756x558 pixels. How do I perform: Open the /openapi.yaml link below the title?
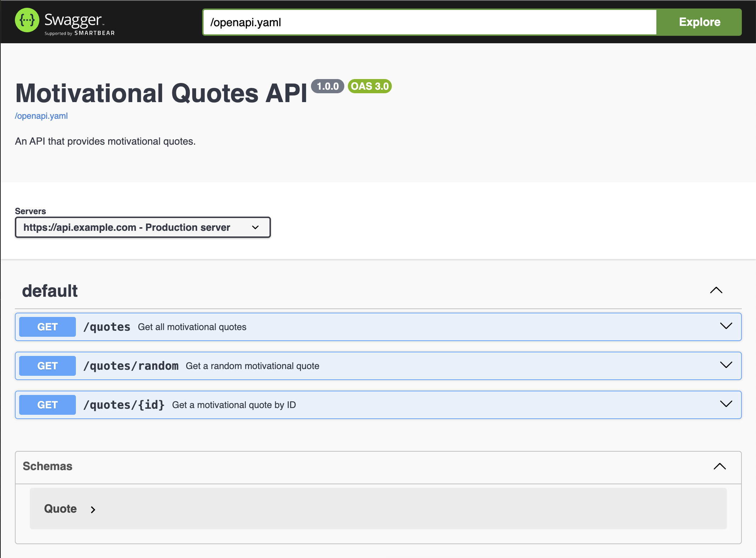tap(41, 116)
